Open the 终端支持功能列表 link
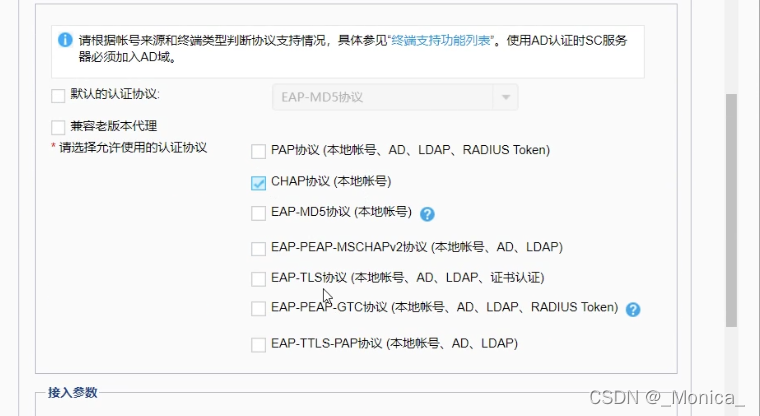 click(x=441, y=40)
